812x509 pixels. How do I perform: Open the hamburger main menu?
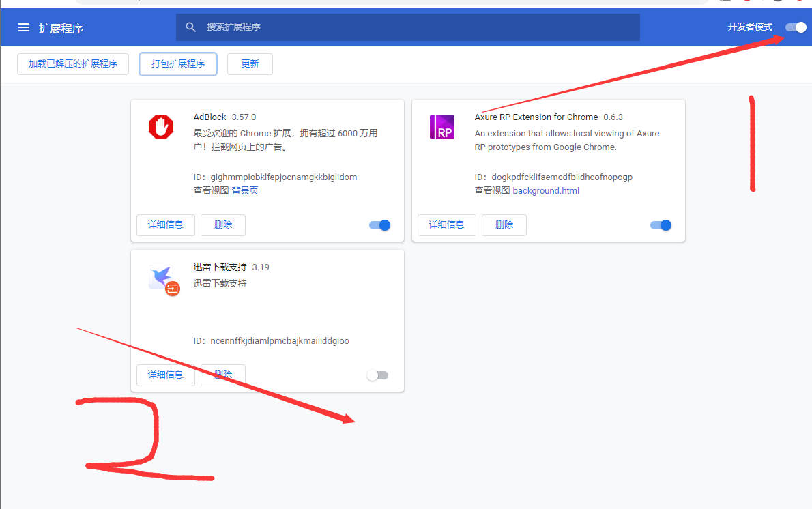click(24, 27)
